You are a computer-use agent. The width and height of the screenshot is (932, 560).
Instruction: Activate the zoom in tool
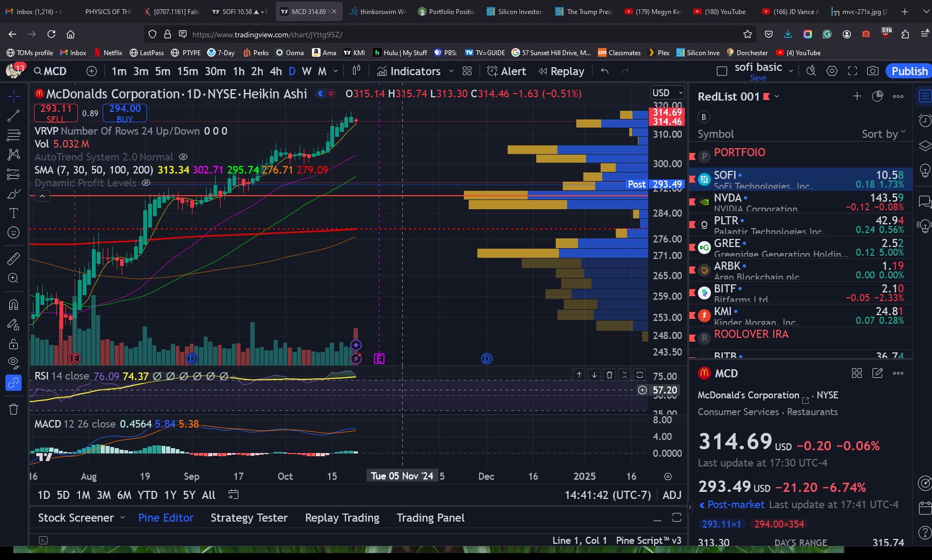pos(14,278)
